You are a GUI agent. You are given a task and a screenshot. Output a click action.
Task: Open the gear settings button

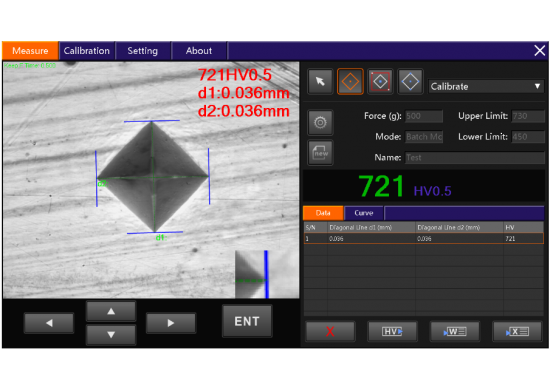pyautogui.click(x=320, y=123)
